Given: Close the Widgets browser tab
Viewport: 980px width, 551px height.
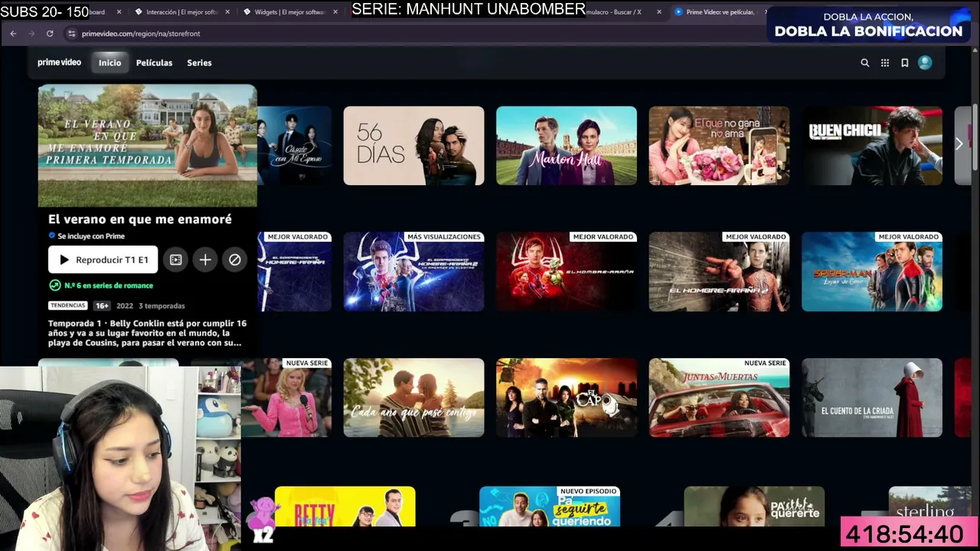Looking at the screenshot, I should coord(335,12).
